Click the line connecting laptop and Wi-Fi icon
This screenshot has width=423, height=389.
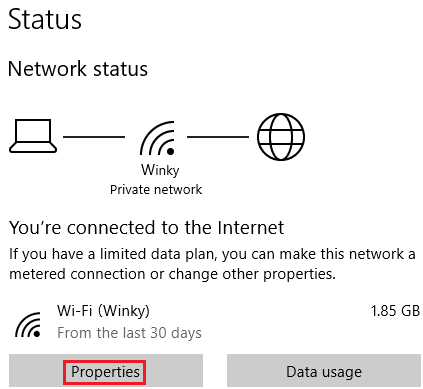(94, 137)
